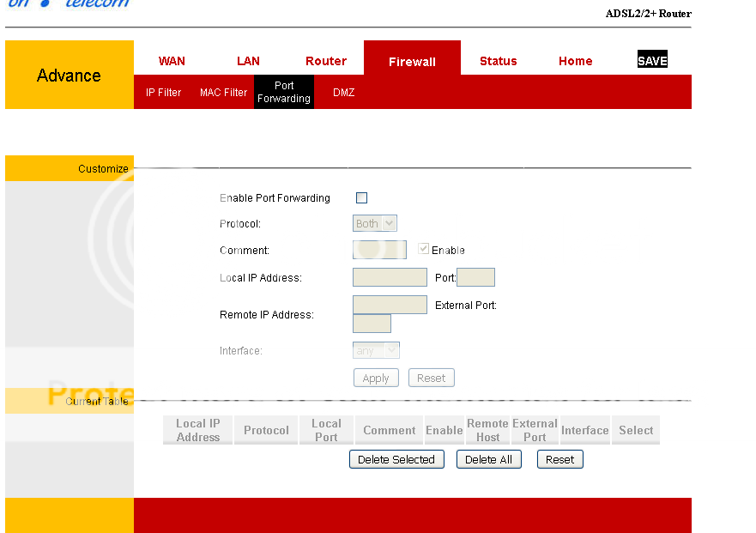Screen dimensions: 756x533
Task: Click the Local IP Address field
Action: tap(390, 277)
